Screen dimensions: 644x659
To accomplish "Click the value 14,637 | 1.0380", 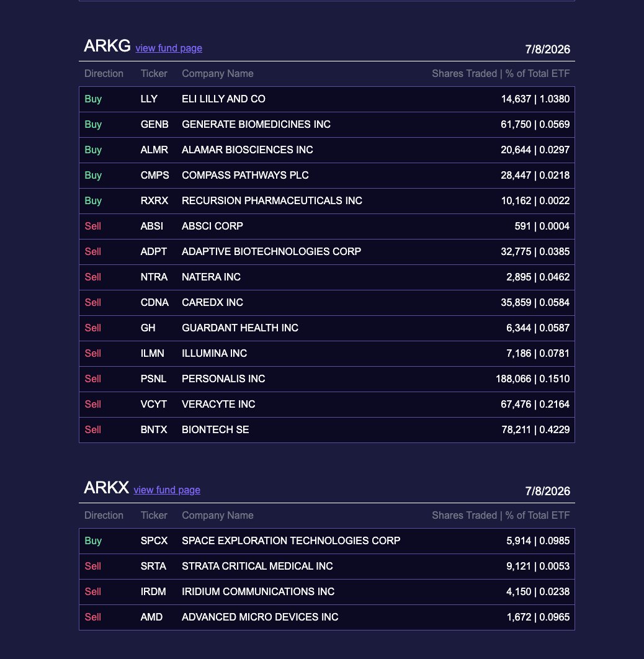I will pos(535,99).
